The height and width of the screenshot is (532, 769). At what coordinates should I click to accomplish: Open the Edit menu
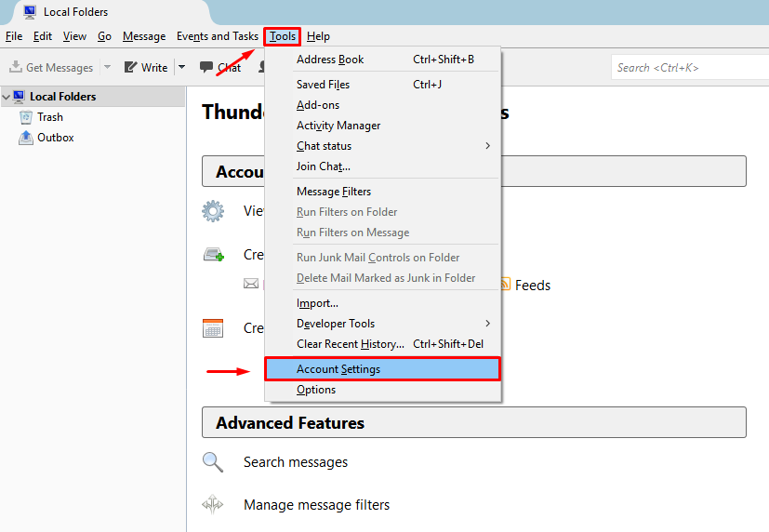pos(43,36)
